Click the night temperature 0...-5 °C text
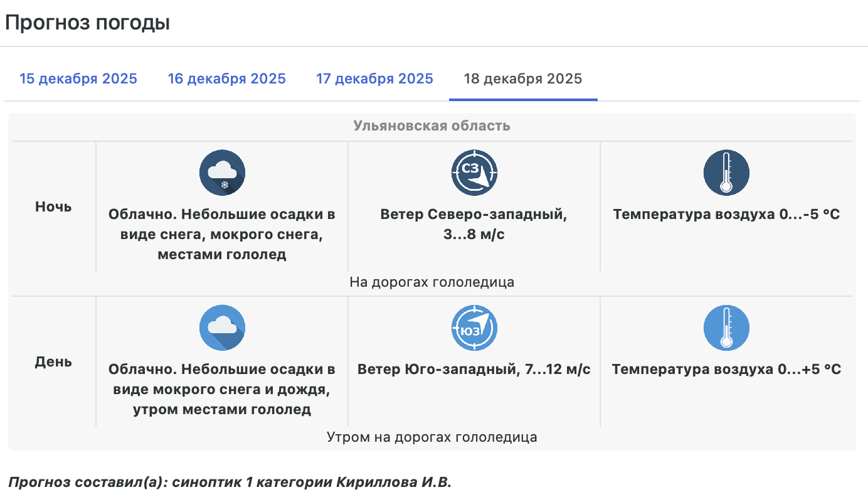 pos(726,215)
